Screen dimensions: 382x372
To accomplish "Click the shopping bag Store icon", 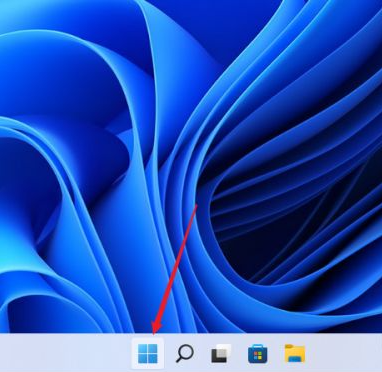I will [257, 354].
